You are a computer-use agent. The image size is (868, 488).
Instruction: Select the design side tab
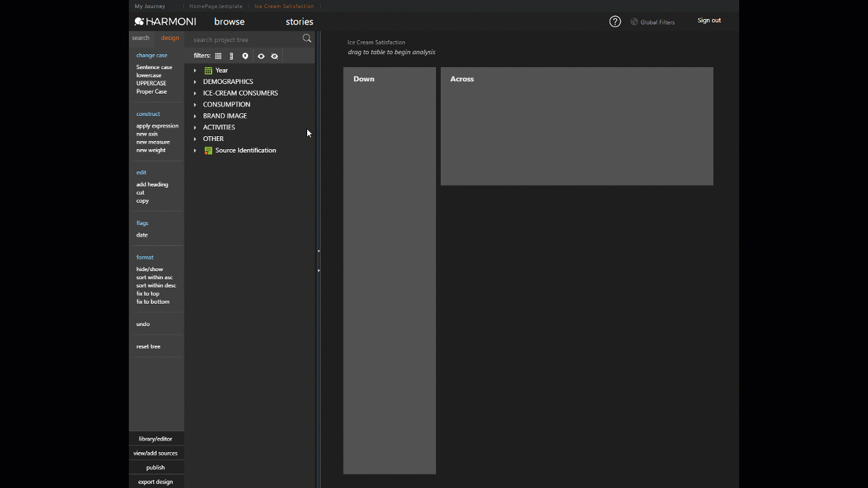click(170, 38)
